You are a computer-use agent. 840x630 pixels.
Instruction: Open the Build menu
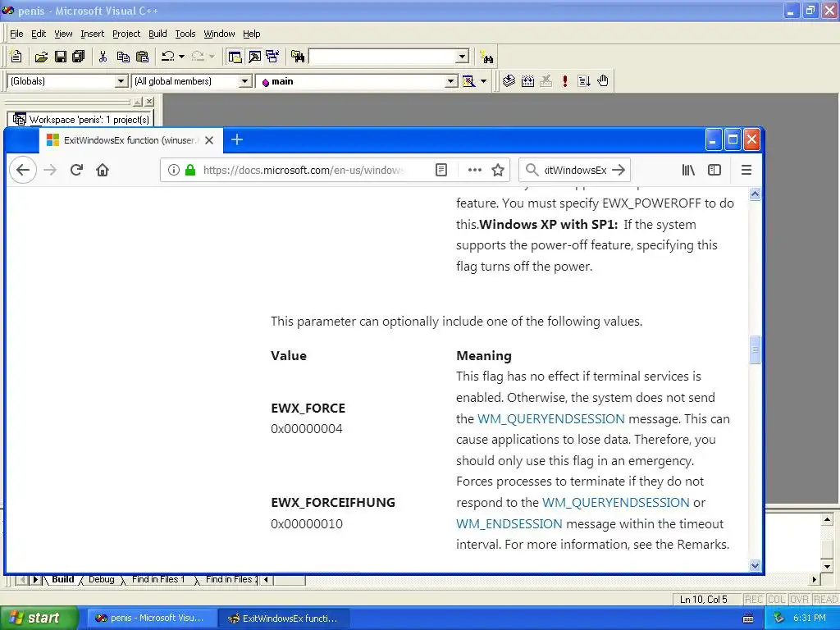[x=157, y=34]
